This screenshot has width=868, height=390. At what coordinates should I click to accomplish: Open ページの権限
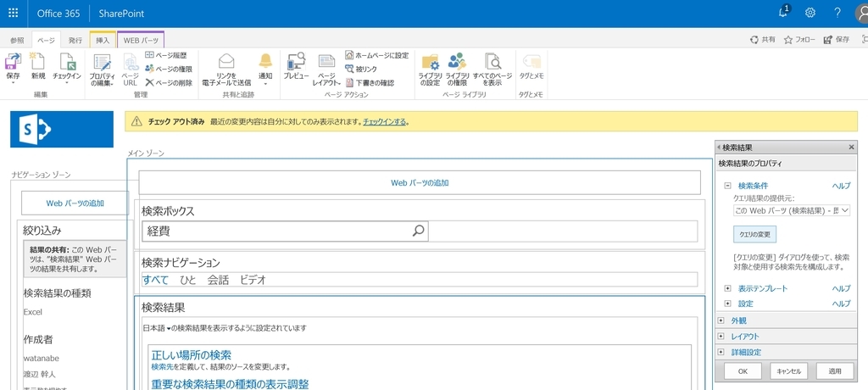[169, 69]
